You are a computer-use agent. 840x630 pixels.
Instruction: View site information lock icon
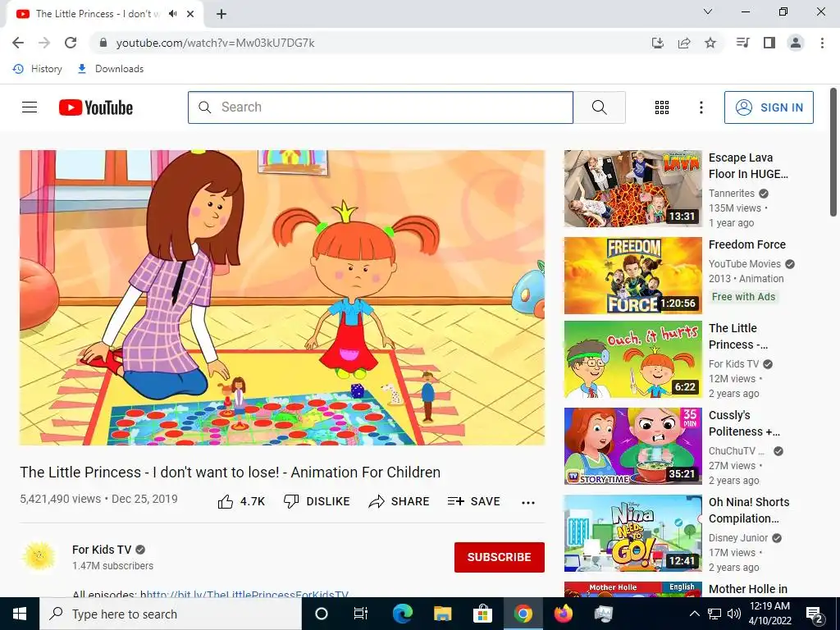pos(103,43)
